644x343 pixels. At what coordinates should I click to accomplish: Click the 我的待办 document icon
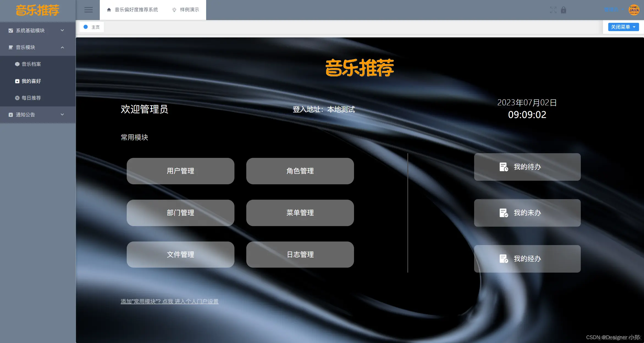coord(504,167)
